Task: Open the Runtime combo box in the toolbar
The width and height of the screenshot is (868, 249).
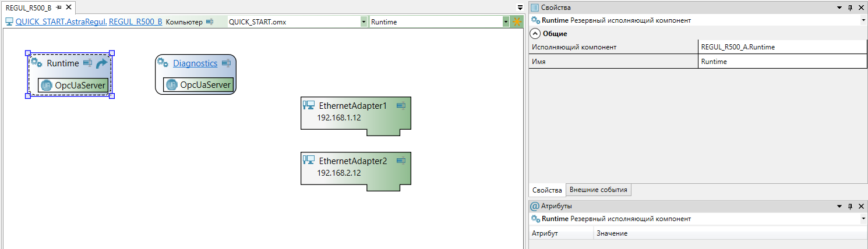Action: 506,22
